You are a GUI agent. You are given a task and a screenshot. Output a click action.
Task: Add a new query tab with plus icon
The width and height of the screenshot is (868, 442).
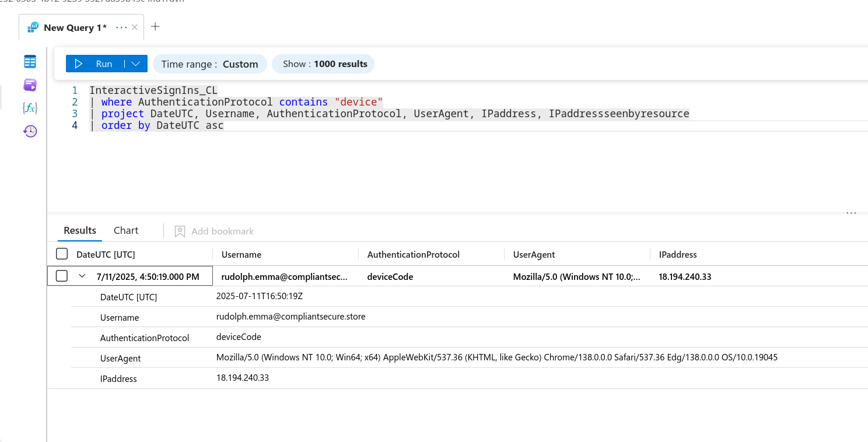(155, 27)
